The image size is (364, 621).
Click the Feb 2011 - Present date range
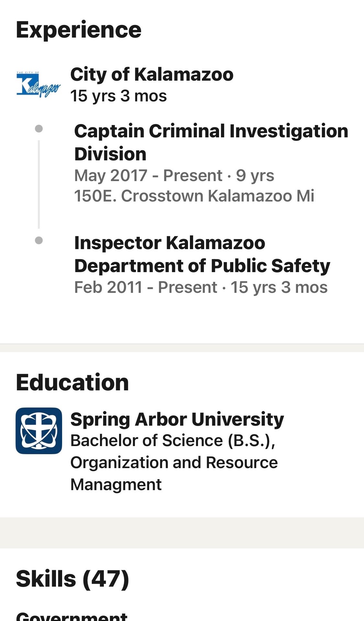coord(201,287)
